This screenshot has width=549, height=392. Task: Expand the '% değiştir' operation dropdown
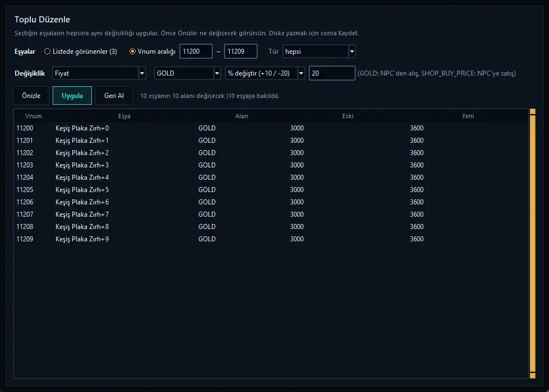coord(264,73)
